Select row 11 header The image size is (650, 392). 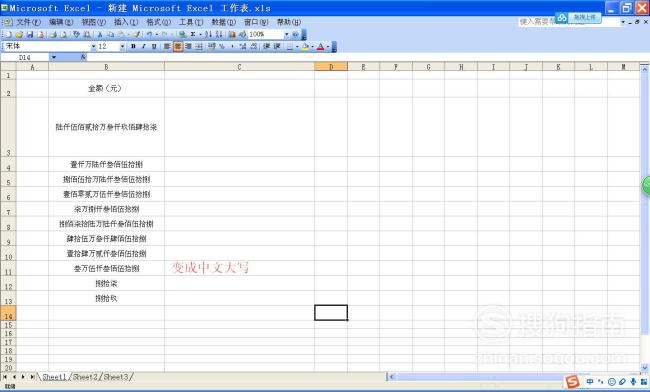pyautogui.click(x=8, y=268)
